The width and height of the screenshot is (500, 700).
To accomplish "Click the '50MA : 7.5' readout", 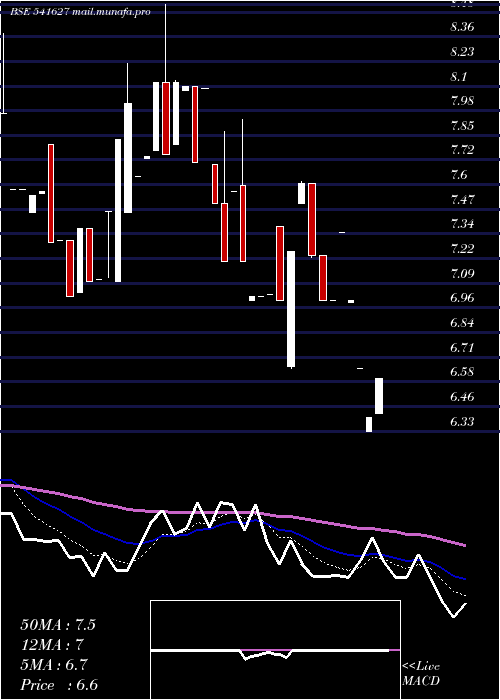I will pyautogui.click(x=58, y=625).
